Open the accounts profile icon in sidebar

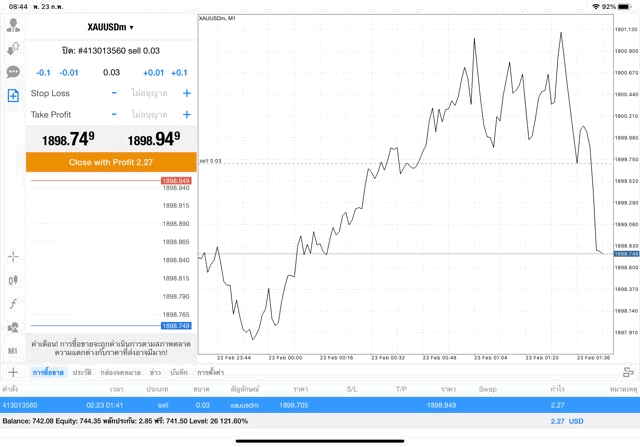13,24
